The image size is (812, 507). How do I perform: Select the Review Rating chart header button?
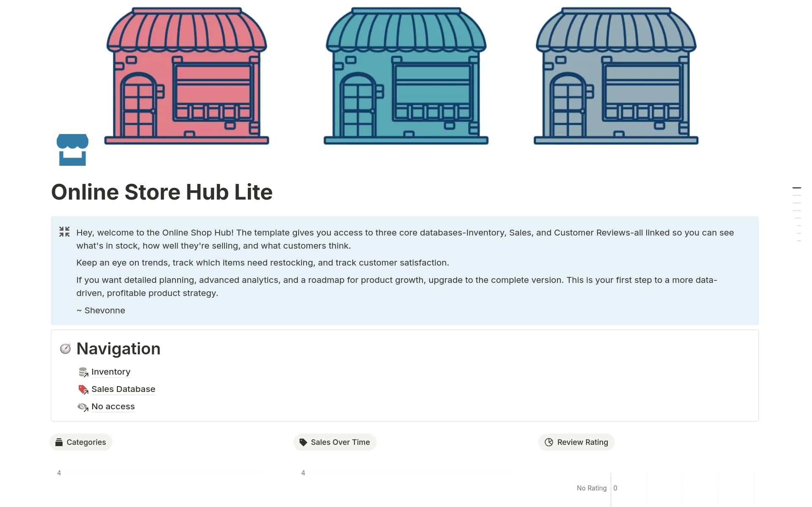tap(576, 442)
